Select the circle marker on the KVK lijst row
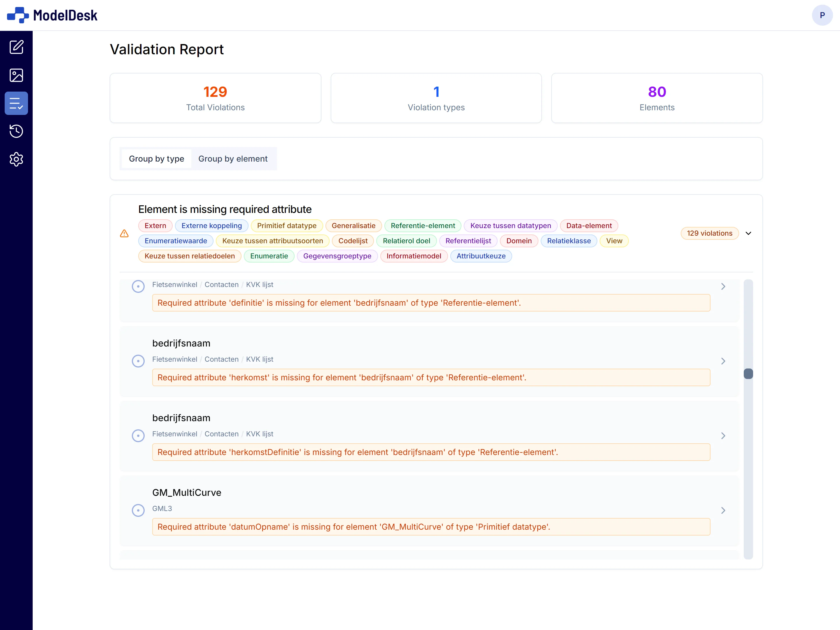The width and height of the screenshot is (840, 630). 138,286
